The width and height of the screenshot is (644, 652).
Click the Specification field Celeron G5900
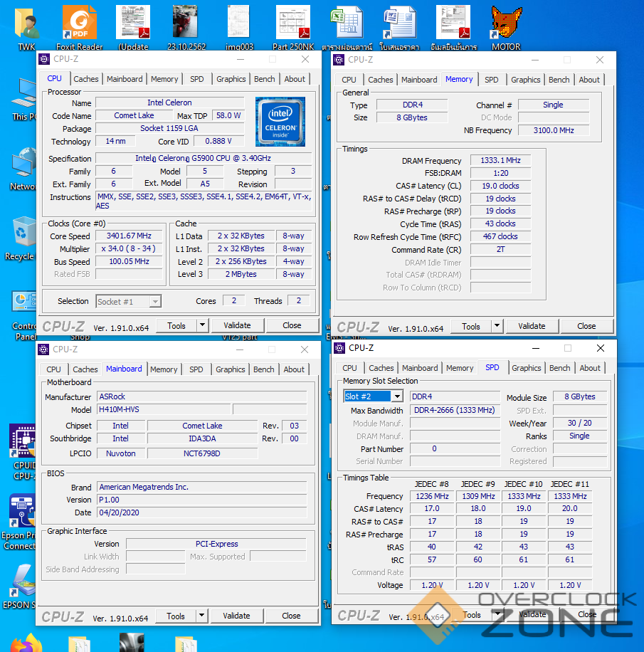(204, 158)
